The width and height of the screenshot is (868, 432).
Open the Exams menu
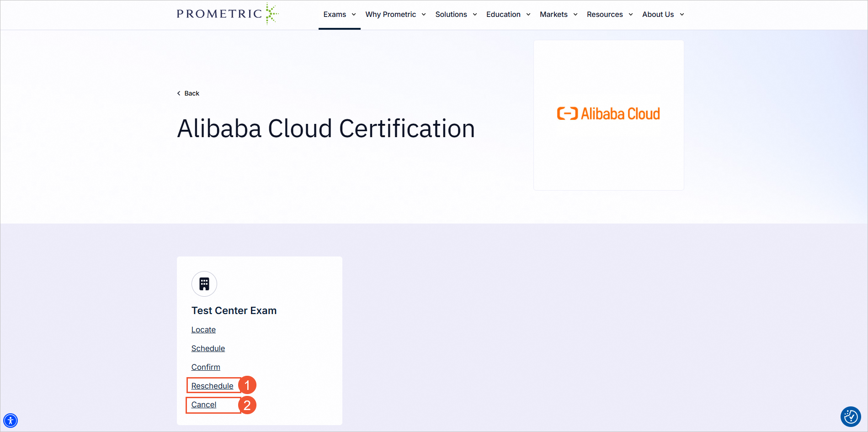pyautogui.click(x=335, y=14)
